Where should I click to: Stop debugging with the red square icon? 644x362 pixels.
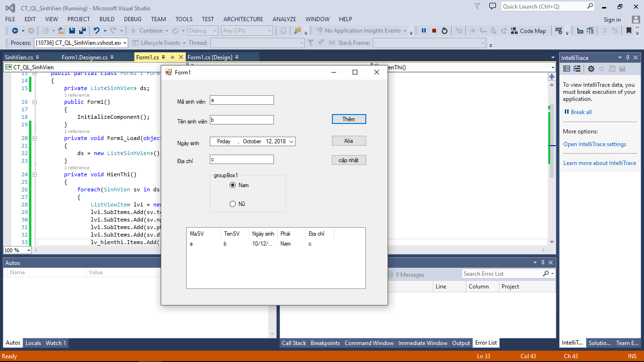434,30
